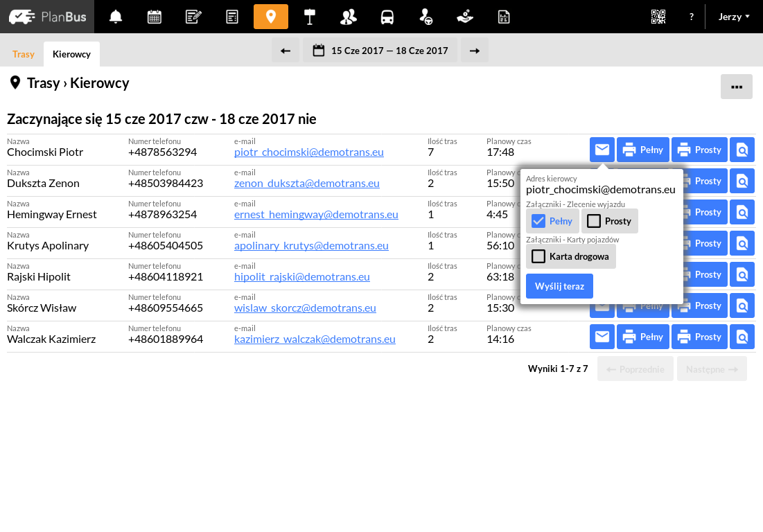The height and width of the screenshot is (532, 763).
Task: Switch to the Trasy tab
Action: point(24,53)
